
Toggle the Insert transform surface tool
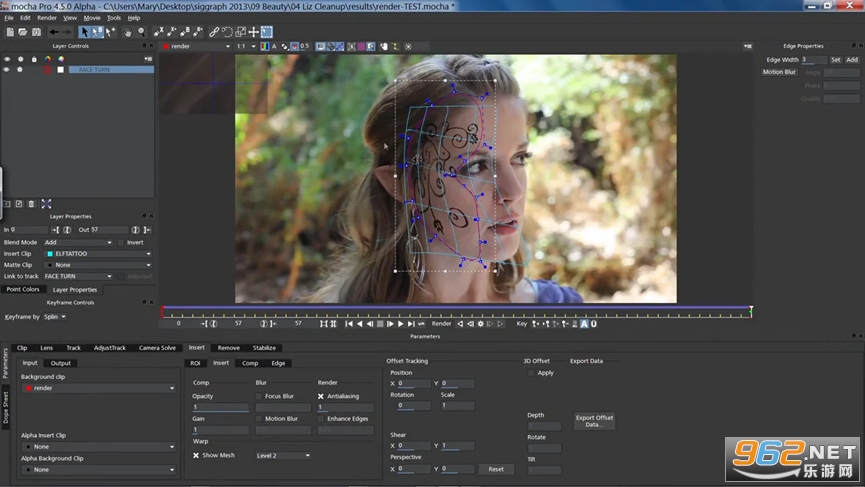[x=267, y=32]
